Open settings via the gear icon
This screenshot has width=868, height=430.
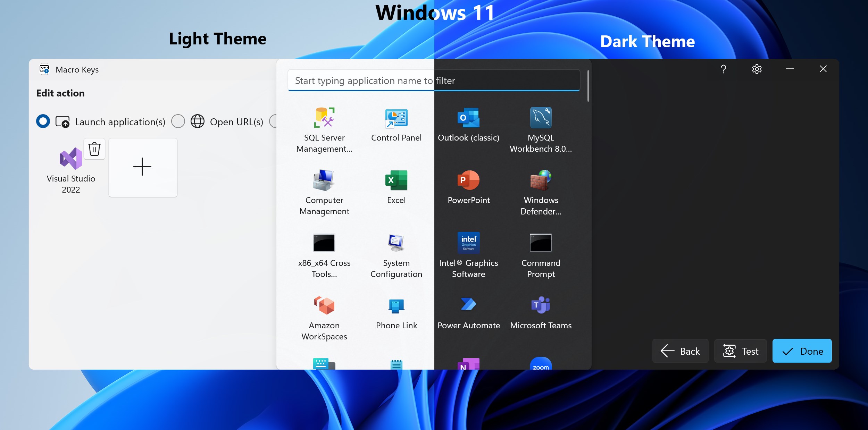pos(757,69)
